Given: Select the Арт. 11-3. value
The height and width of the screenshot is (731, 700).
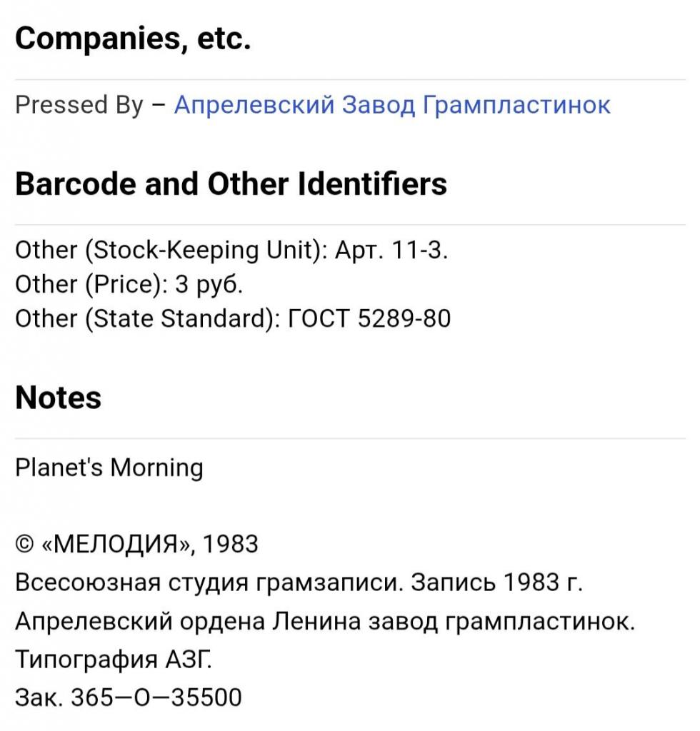Looking at the screenshot, I should tap(391, 251).
